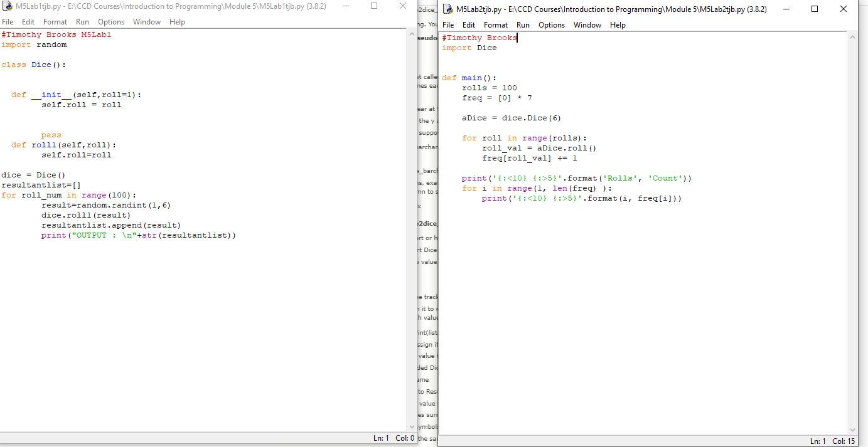Viewport: 868px width, 447px height.
Task: Click 'import Dice' line in right editor
Action: [469, 48]
